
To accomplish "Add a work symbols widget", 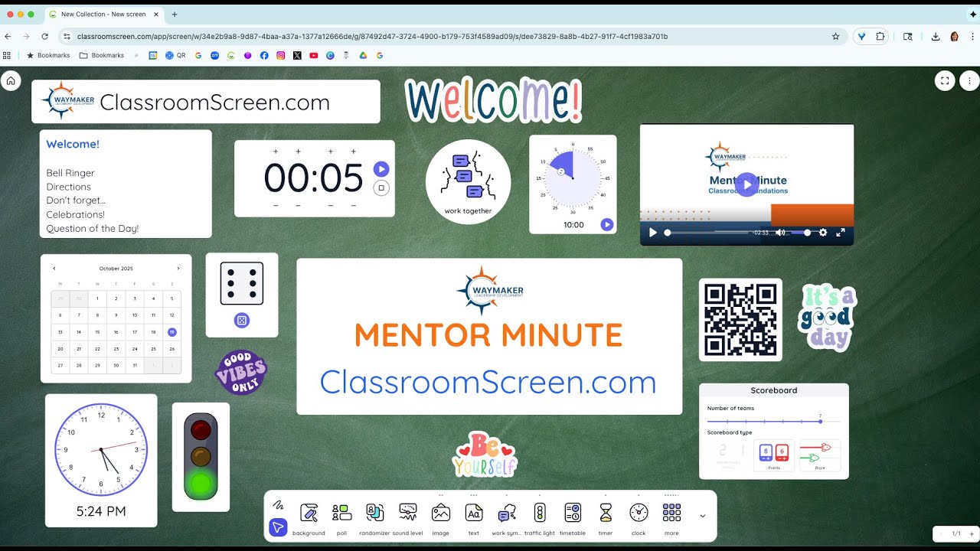I will click(x=506, y=520).
